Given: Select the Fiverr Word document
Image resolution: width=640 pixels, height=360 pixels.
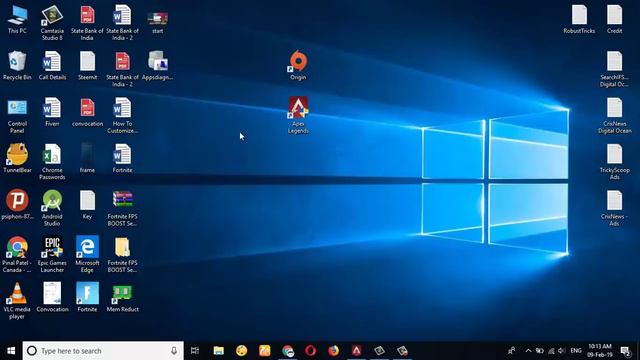Looking at the screenshot, I should click(x=52, y=112).
